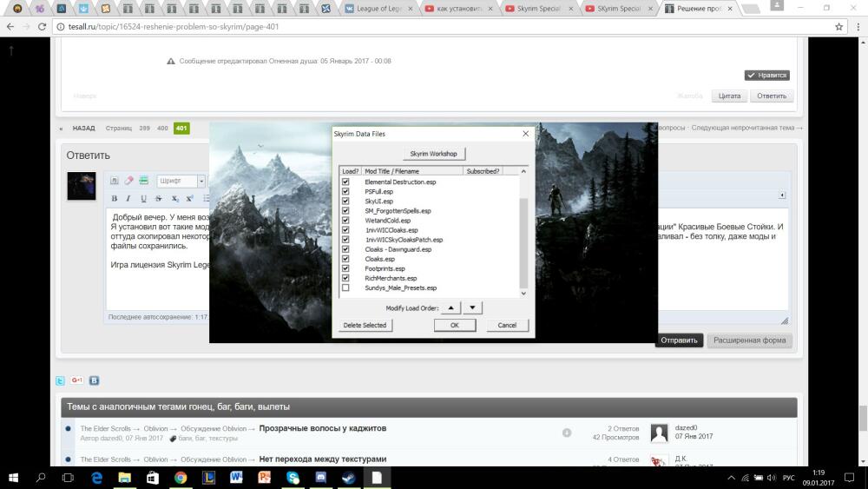Uncheck PSFull.esp in data files
This screenshot has height=489, width=868.
345,192
